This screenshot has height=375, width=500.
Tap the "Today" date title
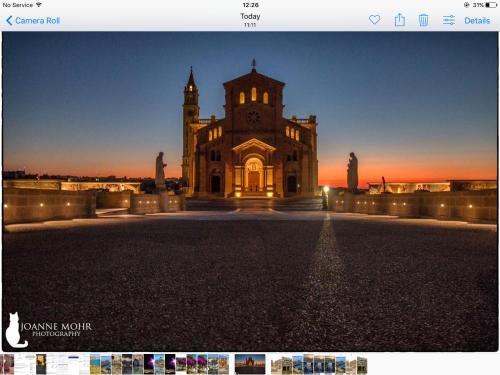250,16
